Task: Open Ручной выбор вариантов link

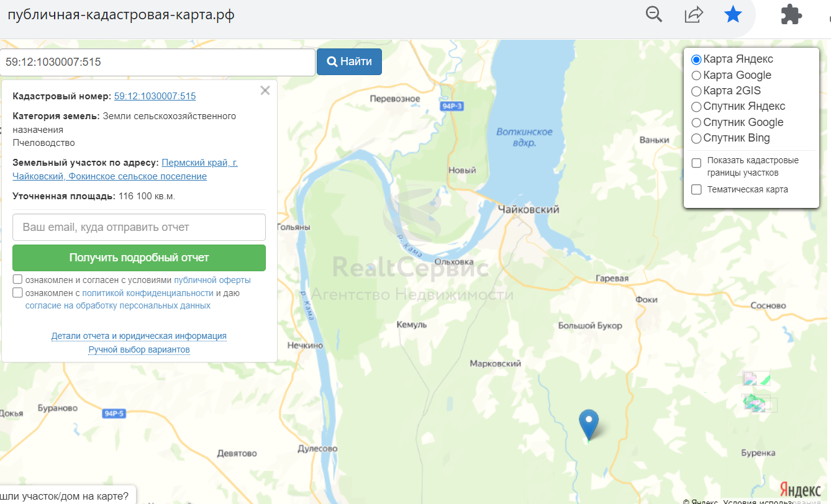Action: [139, 349]
